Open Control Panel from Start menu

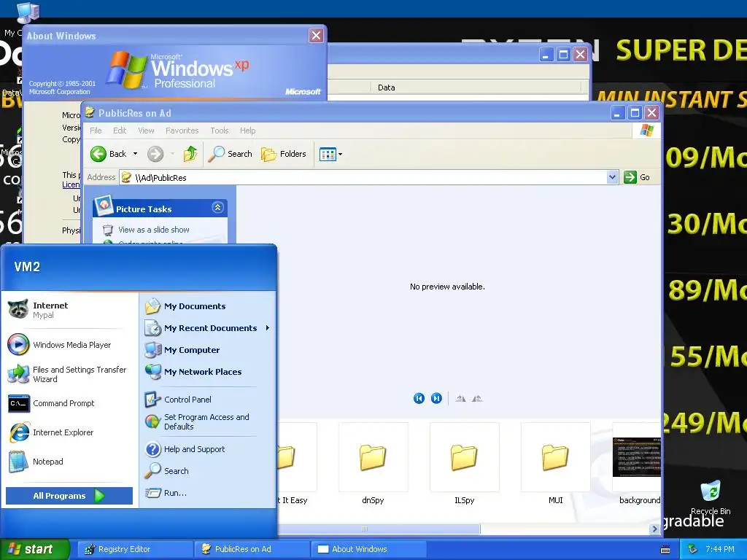tap(208, 400)
